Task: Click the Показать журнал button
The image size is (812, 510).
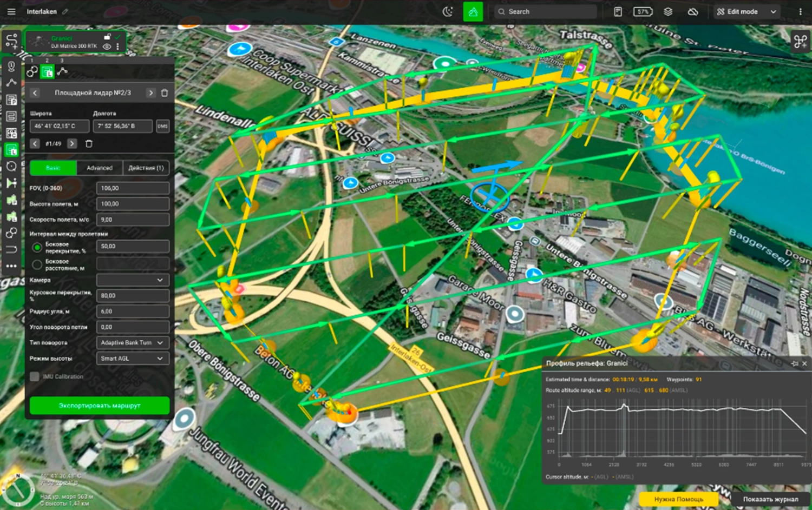Action: tap(770, 499)
